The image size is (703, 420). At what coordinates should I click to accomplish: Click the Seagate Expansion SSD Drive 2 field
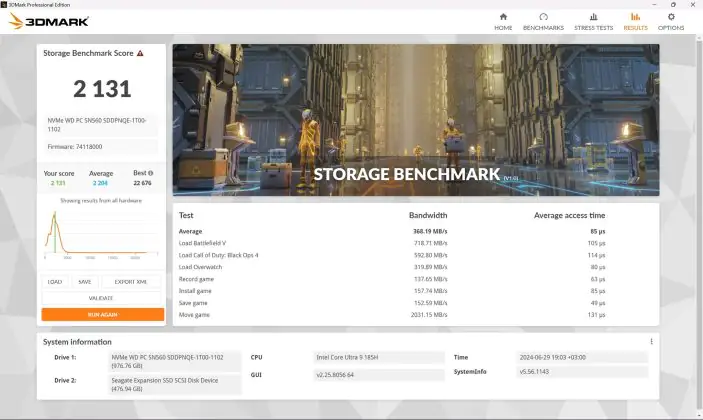175,384
